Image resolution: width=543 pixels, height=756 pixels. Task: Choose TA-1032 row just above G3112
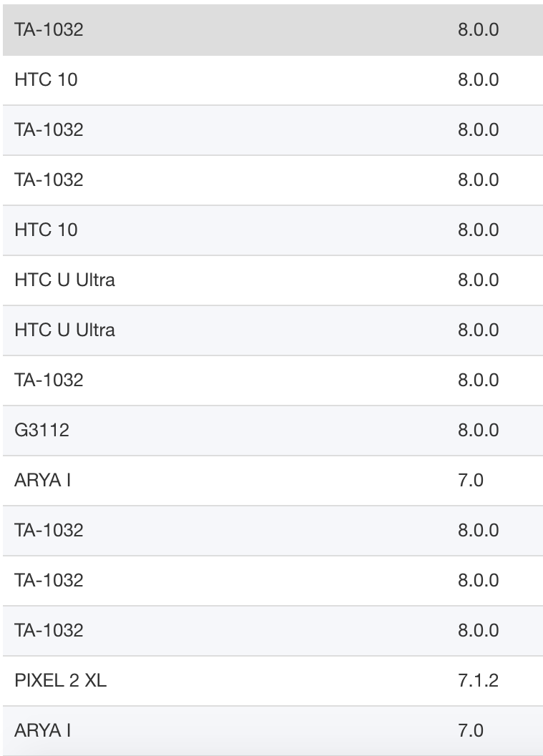click(x=273, y=381)
